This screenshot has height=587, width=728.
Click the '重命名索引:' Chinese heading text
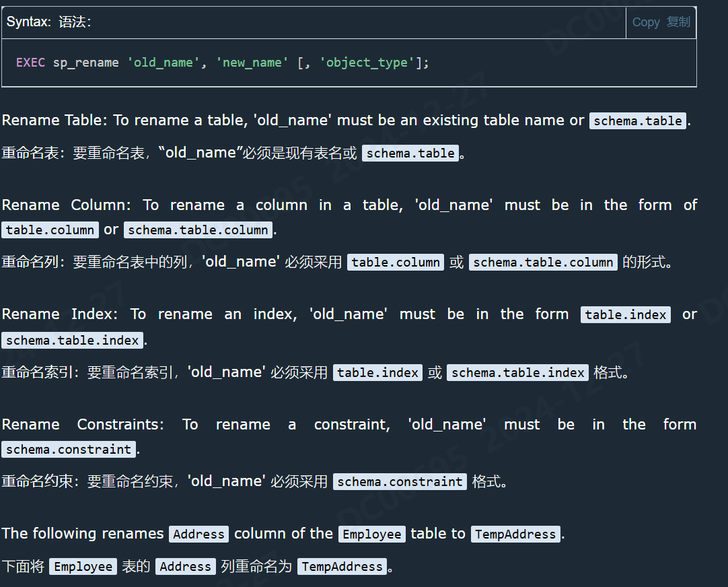pos(40,372)
